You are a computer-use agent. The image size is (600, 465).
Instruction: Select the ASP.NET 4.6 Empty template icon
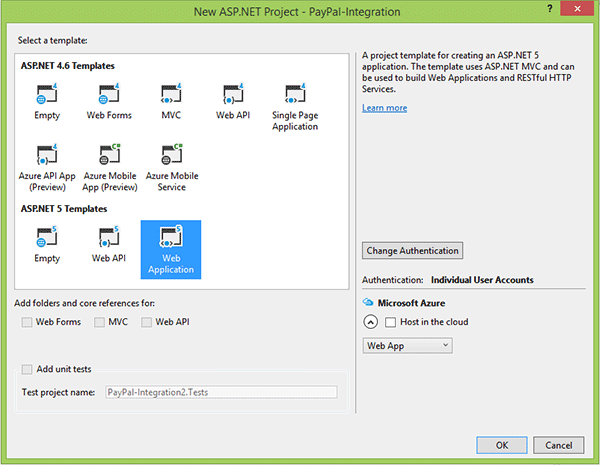pyautogui.click(x=47, y=94)
